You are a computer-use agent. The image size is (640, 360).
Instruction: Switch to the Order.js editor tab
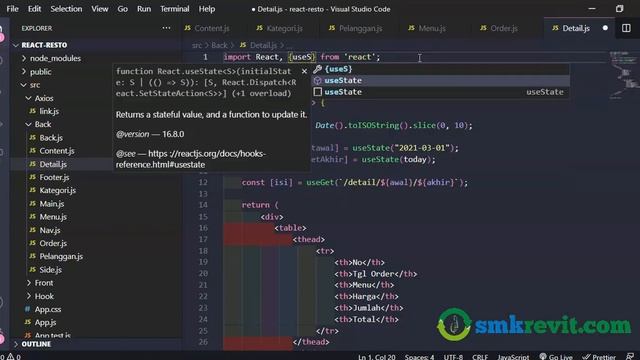[499, 28]
